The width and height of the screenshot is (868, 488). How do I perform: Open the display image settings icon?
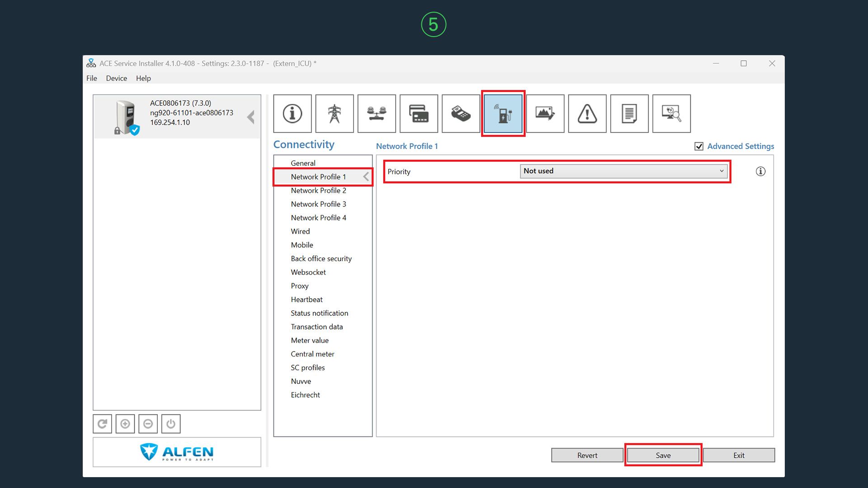click(x=545, y=113)
